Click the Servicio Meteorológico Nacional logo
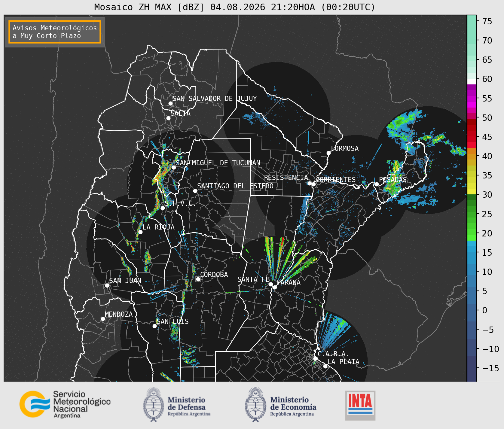The image size is (504, 429). click(x=65, y=404)
